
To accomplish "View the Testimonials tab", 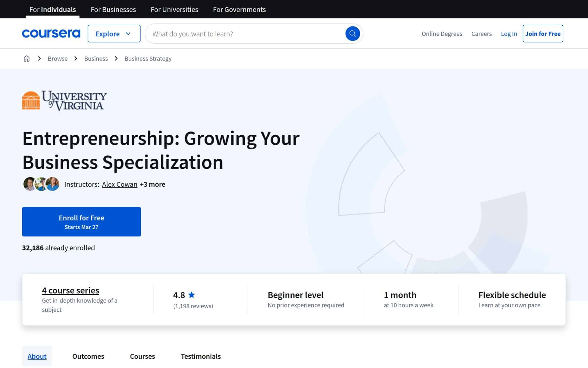I will [201, 356].
